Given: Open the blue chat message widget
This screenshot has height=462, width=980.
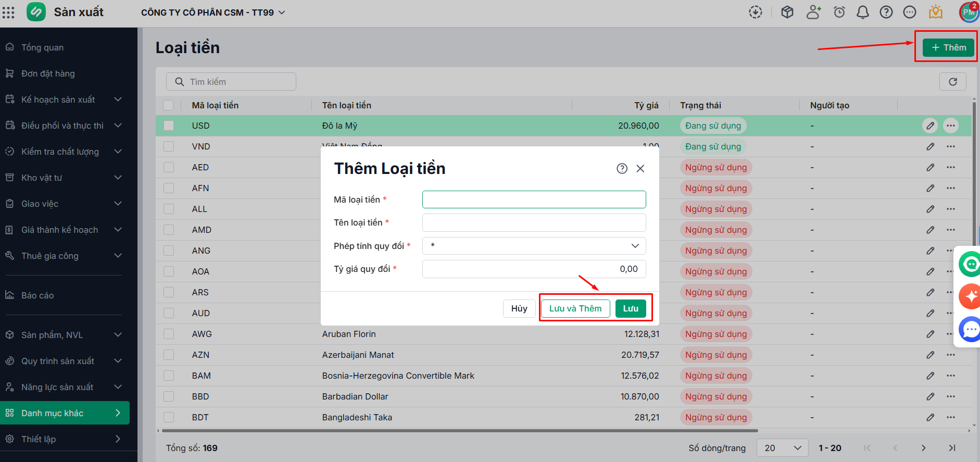Looking at the screenshot, I should [970, 329].
